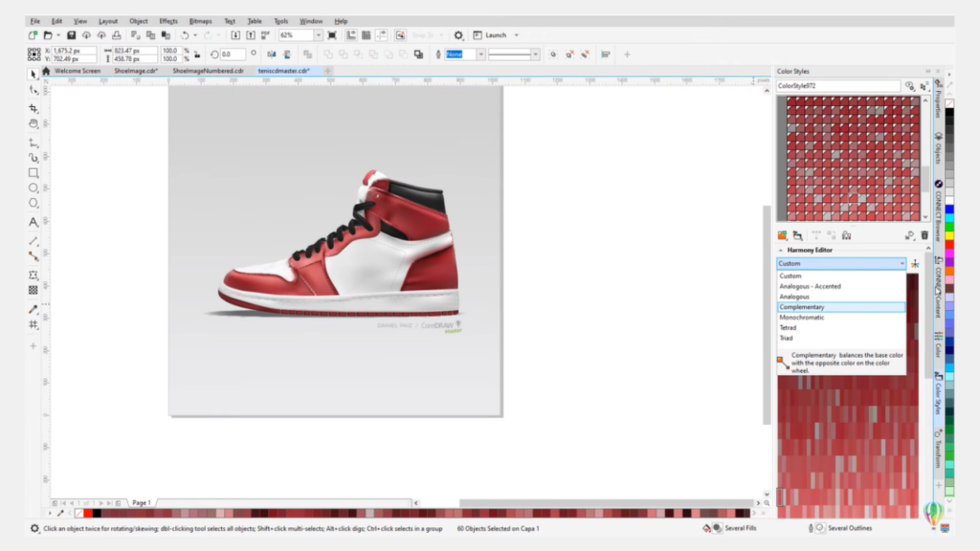Open the zoom level dropdown
Viewport: 980px width, 551px height.
tap(318, 35)
